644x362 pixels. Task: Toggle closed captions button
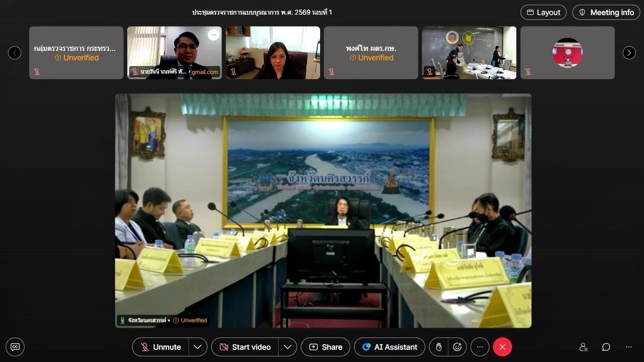pyautogui.click(x=15, y=347)
